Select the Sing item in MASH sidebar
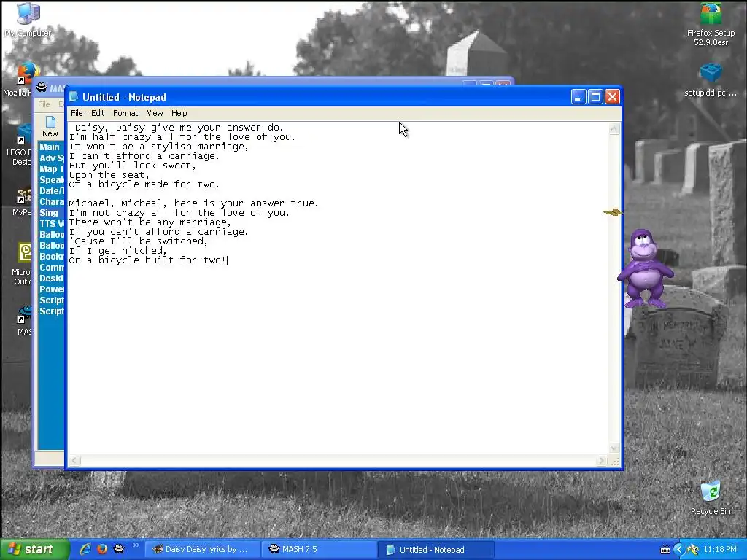Screen dimensions: 747x560 49,213
